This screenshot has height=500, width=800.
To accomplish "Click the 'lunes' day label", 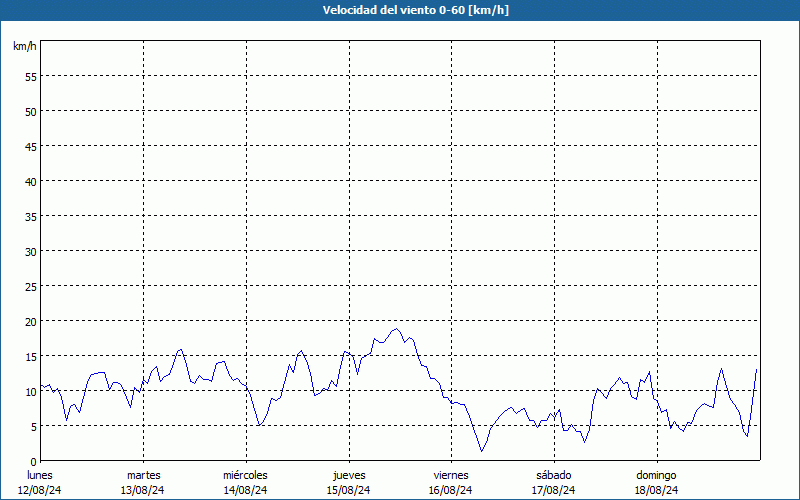I will [40, 475].
